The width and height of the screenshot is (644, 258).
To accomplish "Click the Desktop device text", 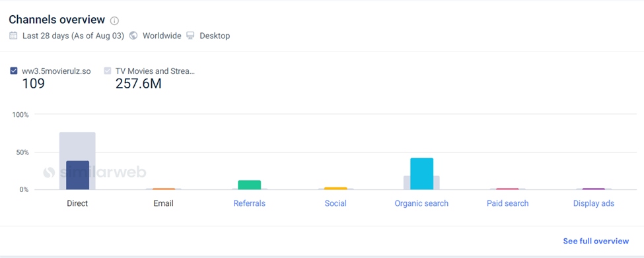I will coord(215,36).
